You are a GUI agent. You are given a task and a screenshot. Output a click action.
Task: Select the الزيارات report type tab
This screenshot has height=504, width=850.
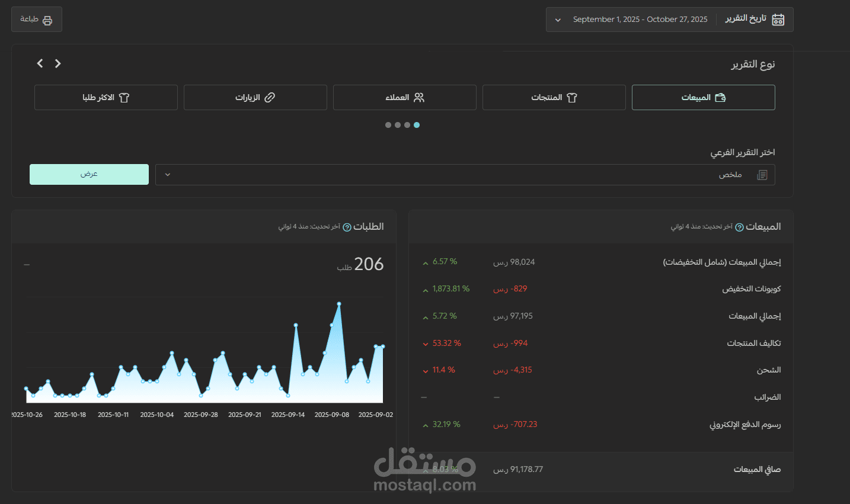pyautogui.click(x=255, y=97)
